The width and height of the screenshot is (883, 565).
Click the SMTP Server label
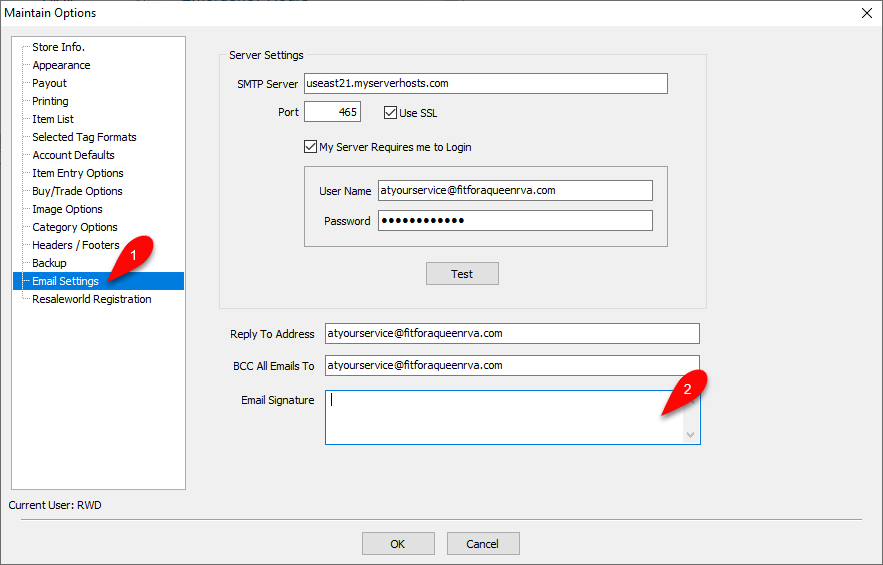267,84
